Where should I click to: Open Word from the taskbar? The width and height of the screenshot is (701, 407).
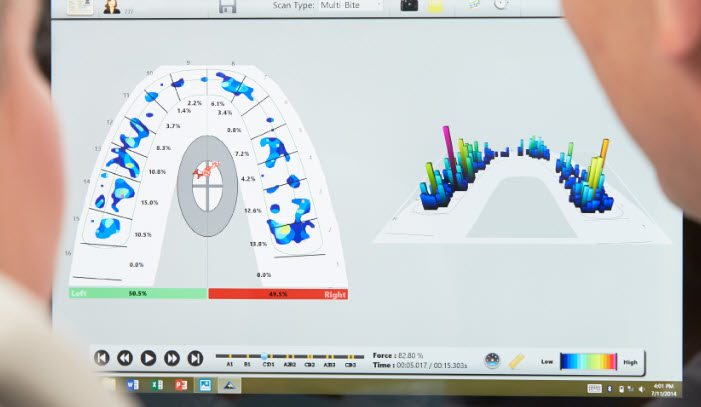pos(132,385)
